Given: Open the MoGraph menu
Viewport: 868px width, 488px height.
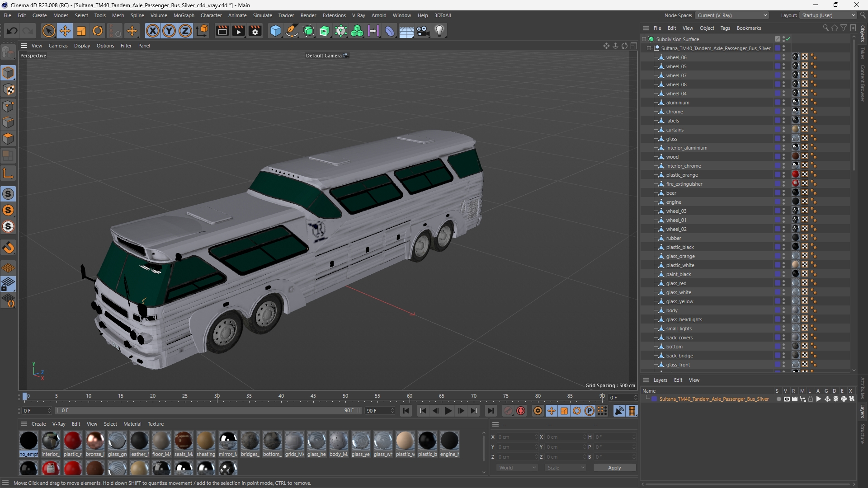Looking at the screenshot, I should (184, 15).
